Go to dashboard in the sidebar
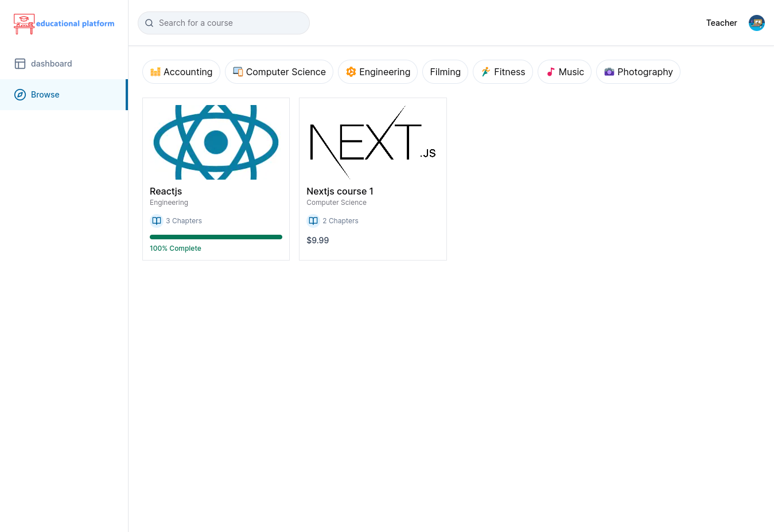 click(52, 64)
